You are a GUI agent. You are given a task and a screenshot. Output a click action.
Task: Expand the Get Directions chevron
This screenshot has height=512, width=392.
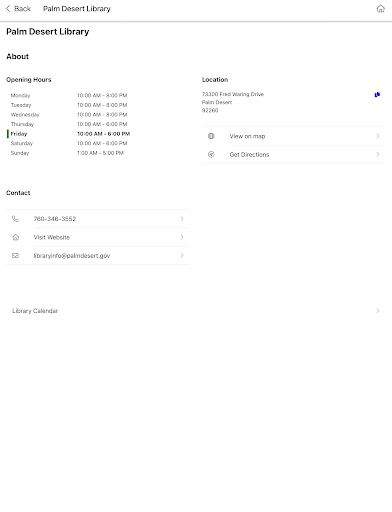click(x=378, y=154)
